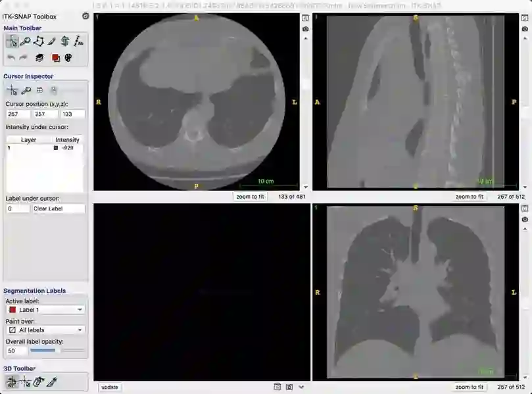The image size is (532, 394).
Task: Select the Paintbrush tool
Action: (52, 41)
